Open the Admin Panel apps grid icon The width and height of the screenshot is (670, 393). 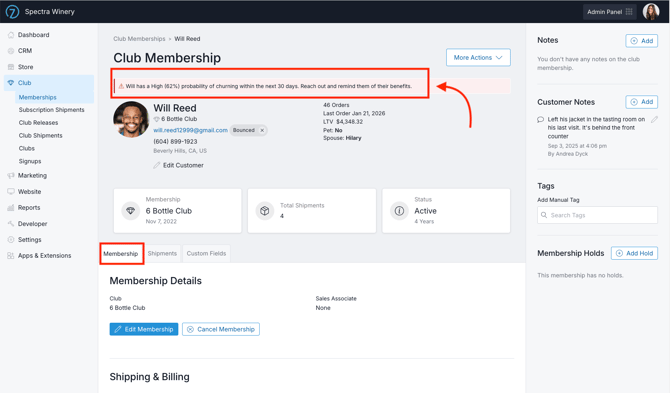(x=629, y=12)
